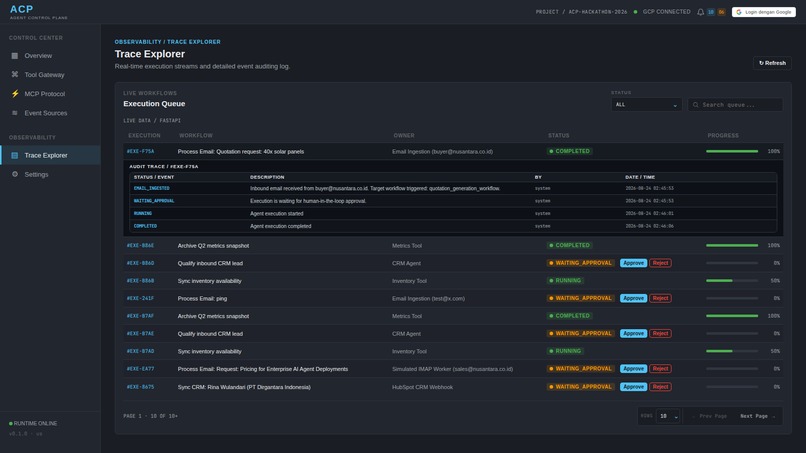The height and width of the screenshot is (453, 806).
Task: Click the green Runtime Online indicator
Action: pyautogui.click(x=11, y=424)
